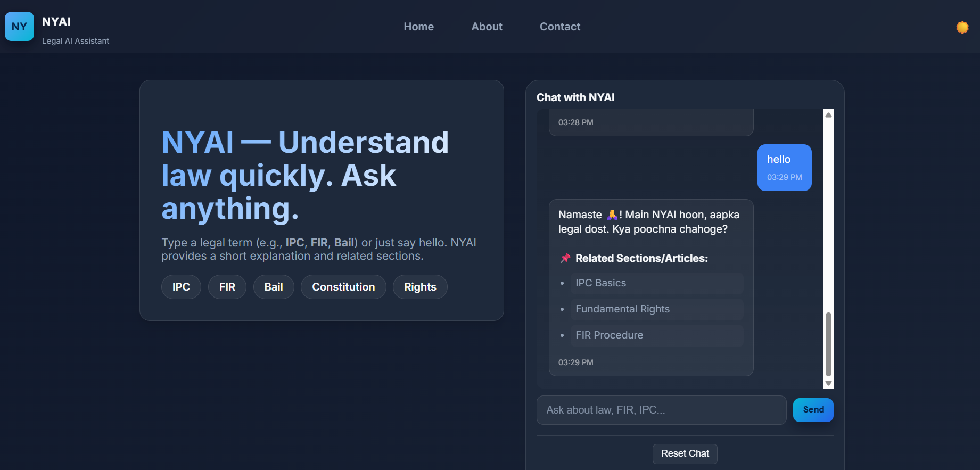Click the NYAI brand title text
980x470 pixels.
(x=56, y=22)
